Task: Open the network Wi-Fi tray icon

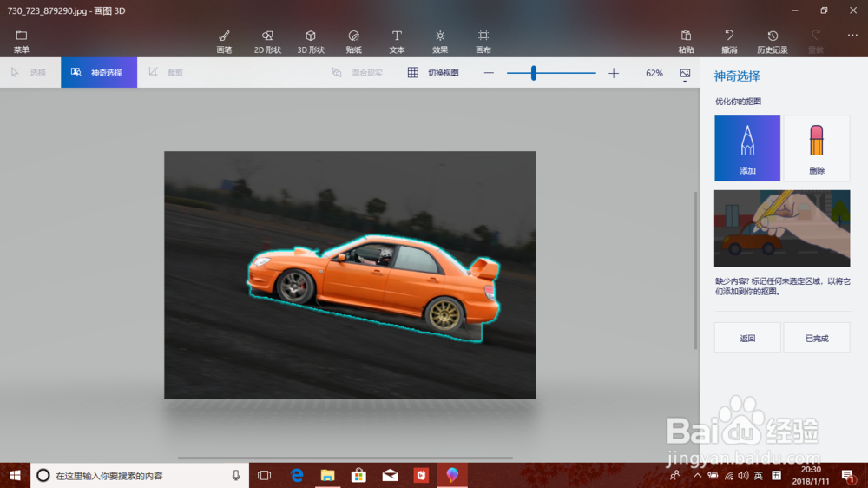Action: pyautogui.click(x=728, y=476)
